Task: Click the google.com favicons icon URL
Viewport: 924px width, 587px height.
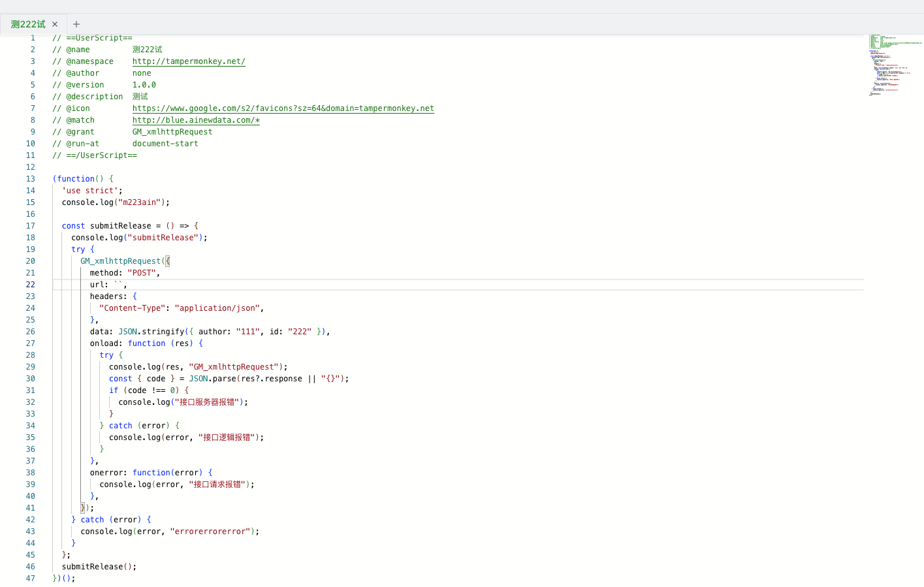Action: click(x=283, y=108)
